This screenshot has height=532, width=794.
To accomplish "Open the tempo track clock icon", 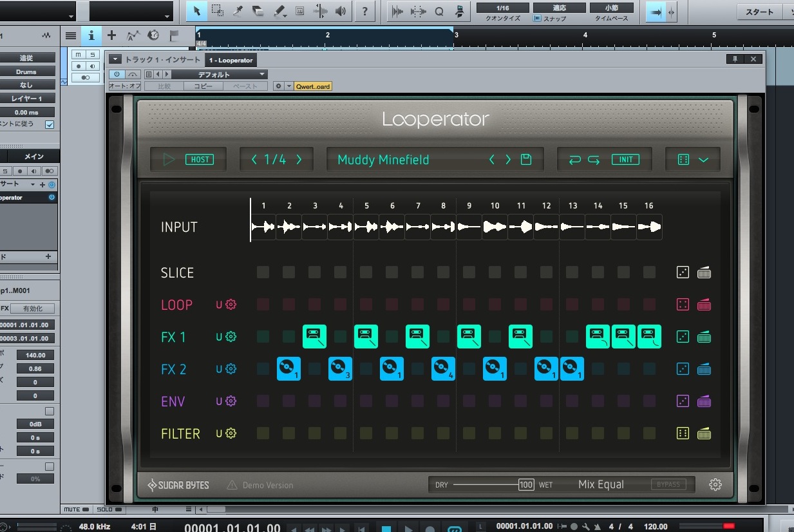I will click(153, 35).
